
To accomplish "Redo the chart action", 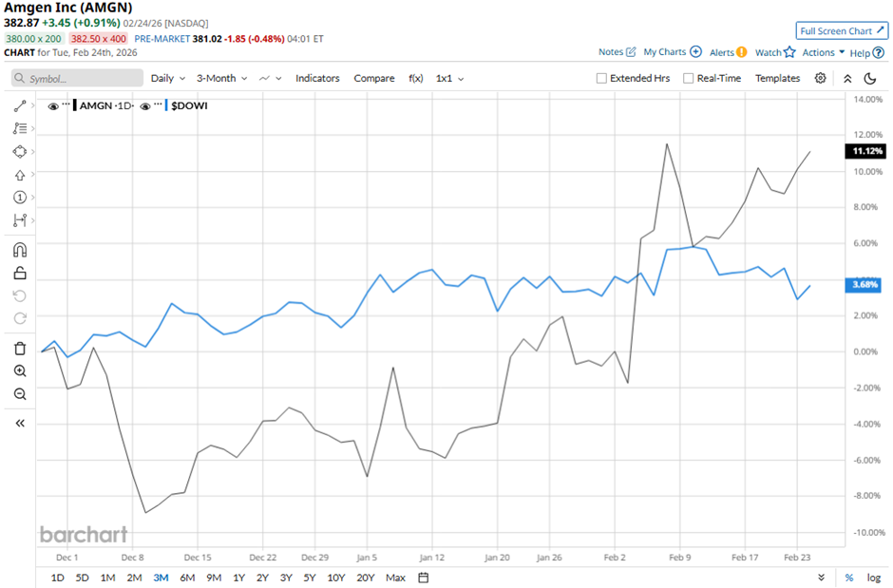I will click(x=20, y=318).
